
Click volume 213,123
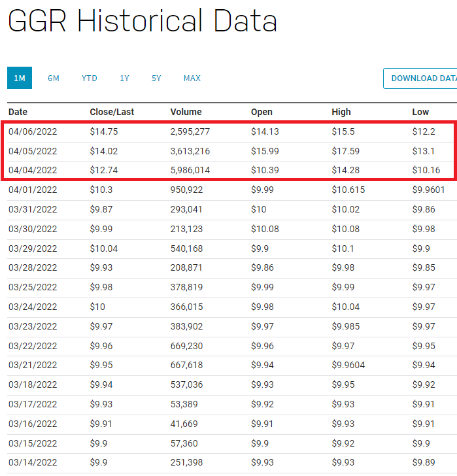[186, 229]
